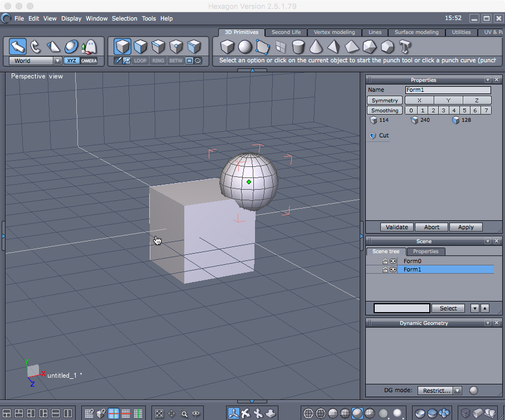This screenshot has height=420, width=505.
Task: Create a cone primitive
Action: click(x=316, y=47)
